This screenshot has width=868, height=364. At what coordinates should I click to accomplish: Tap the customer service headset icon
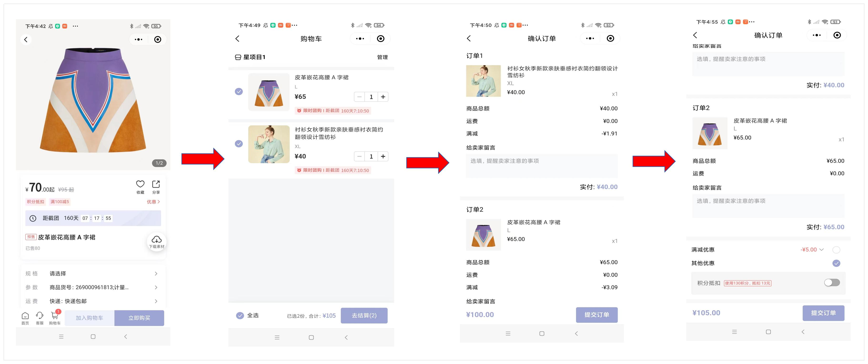(x=40, y=316)
